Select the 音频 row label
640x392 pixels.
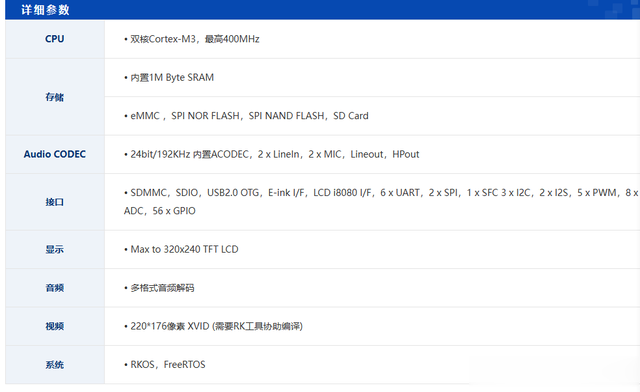55,288
